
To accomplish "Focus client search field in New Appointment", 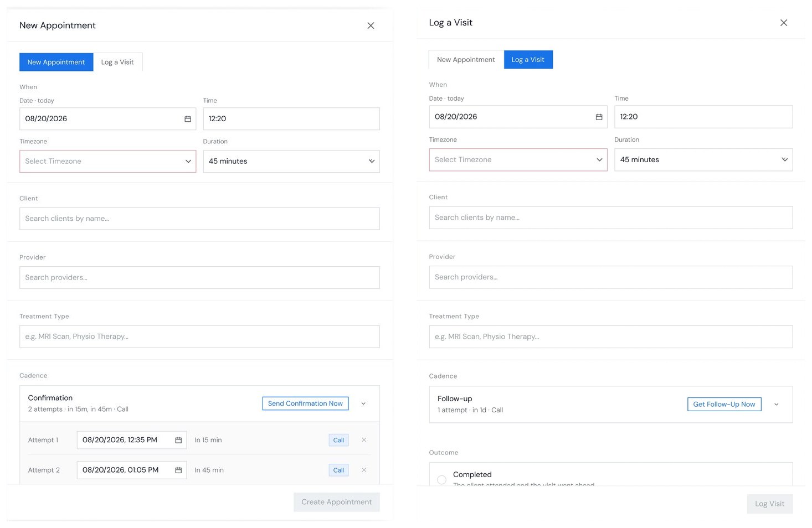I will click(199, 219).
